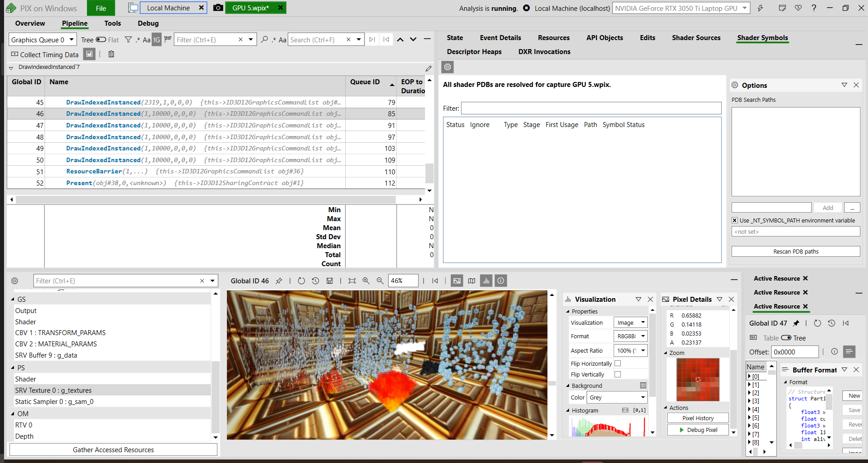Click the Gather Accessed Resources button
868x463 pixels.
pyautogui.click(x=113, y=449)
